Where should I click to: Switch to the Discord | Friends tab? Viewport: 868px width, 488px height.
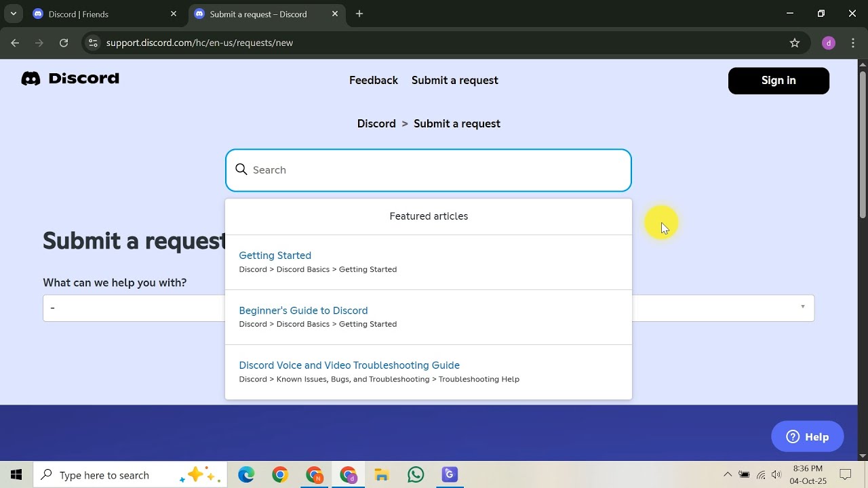[x=105, y=14]
